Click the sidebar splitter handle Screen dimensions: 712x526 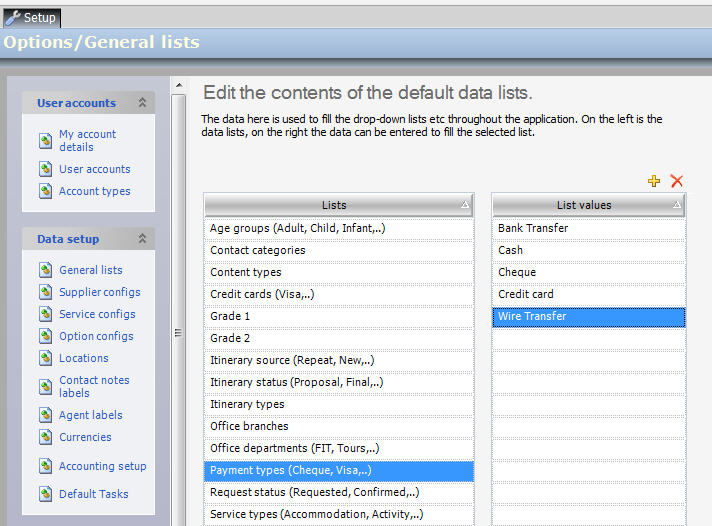177,335
